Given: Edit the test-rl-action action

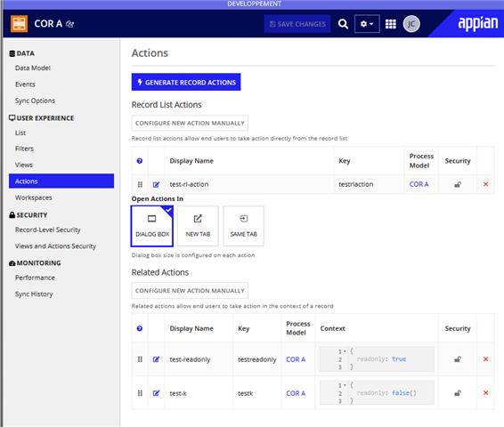Looking at the screenshot, I should pos(156,184).
